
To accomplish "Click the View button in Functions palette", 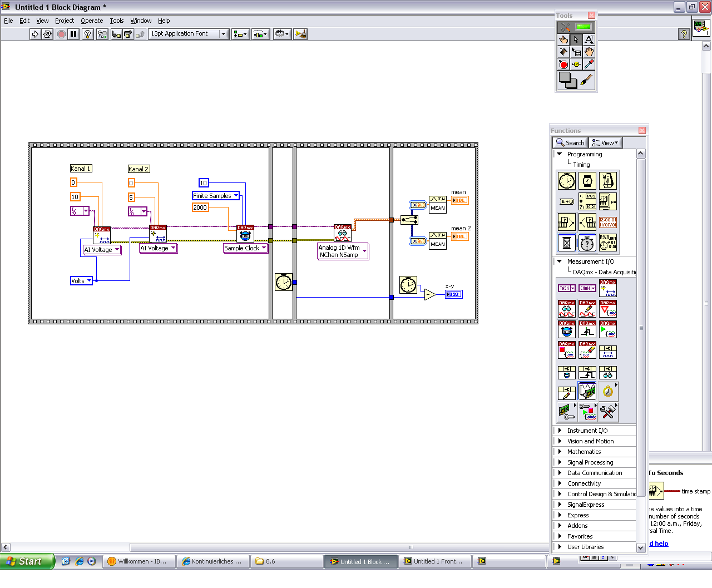I will click(x=605, y=143).
